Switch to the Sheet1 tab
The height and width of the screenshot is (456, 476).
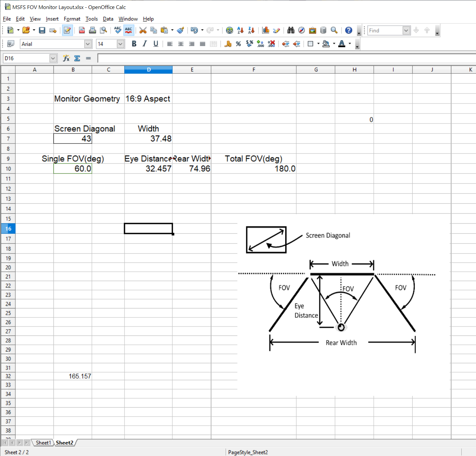pyautogui.click(x=43, y=443)
